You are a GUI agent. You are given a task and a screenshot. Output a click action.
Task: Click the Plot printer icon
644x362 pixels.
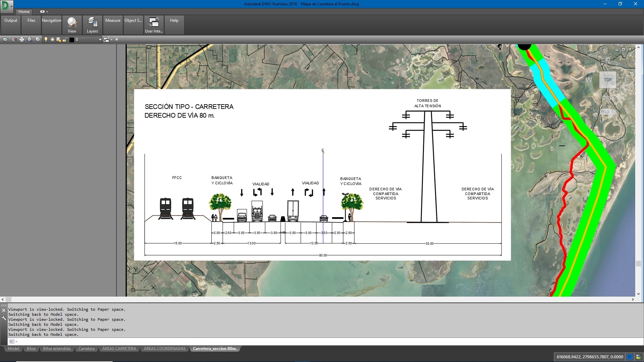pos(22,40)
